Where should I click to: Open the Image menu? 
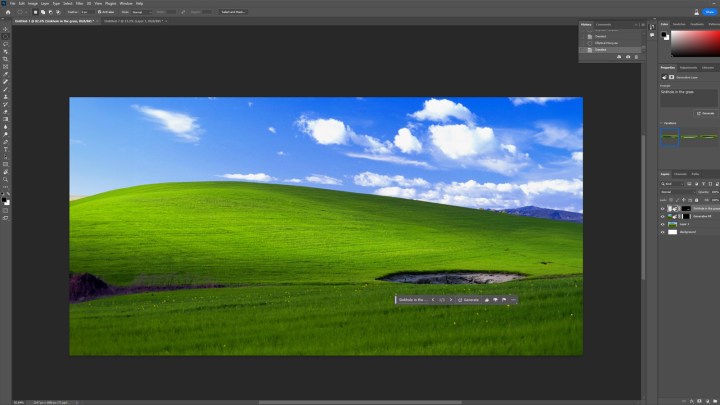point(33,3)
